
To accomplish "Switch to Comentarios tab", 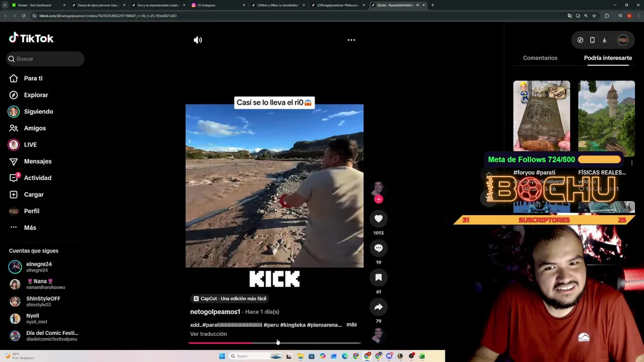I will pyautogui.click(x=540, y=58).
